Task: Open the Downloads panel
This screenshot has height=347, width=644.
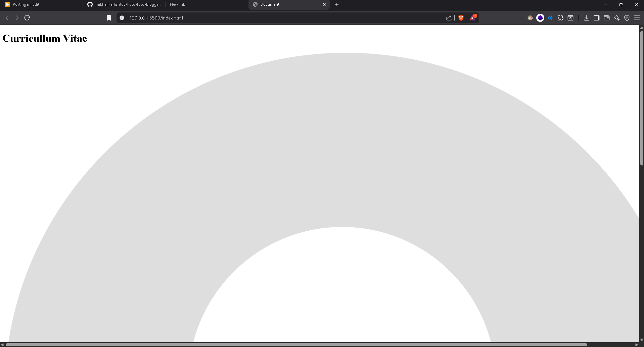Action: tap(587, 18)
